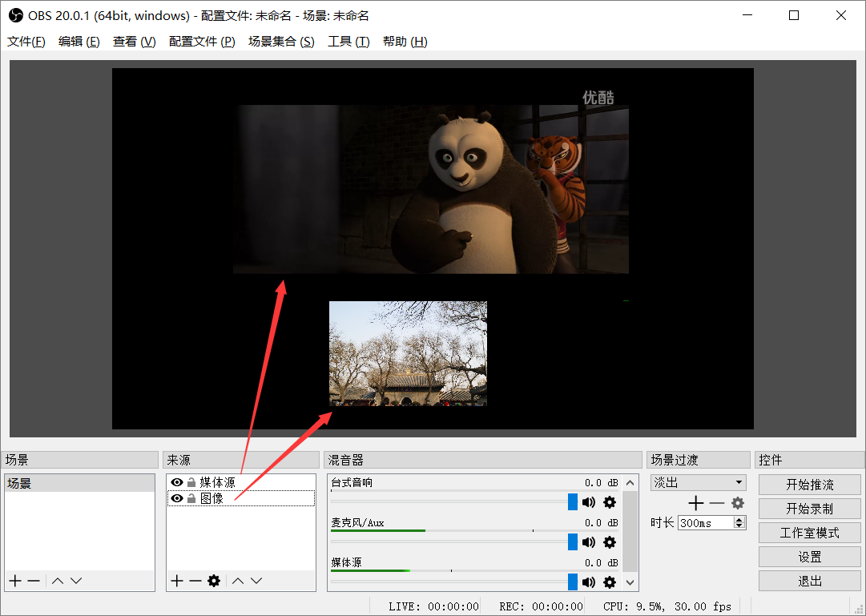Image resolution: width=866 pixels, height=616 pixels.
Task: Select the 场景 item in scenes list
Action: point(79,483)
